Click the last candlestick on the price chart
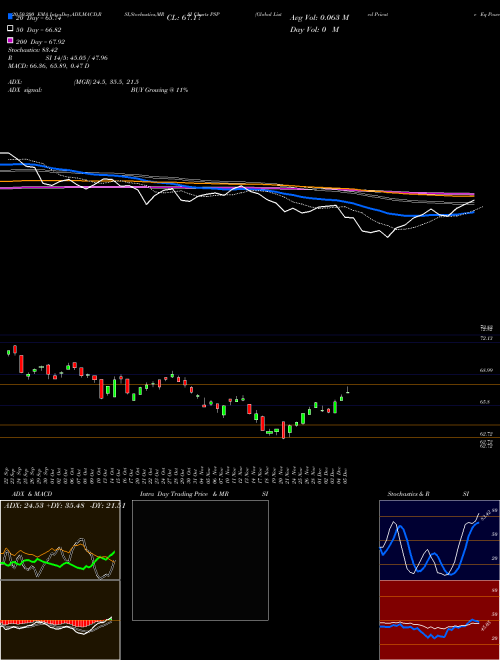 tap(348, 391)
